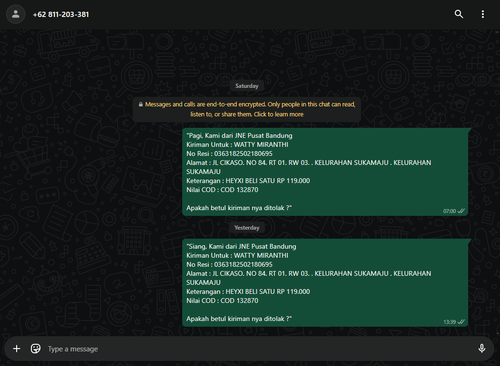
Task: Open the emoji and sticker picker
Action: [35, 349]
